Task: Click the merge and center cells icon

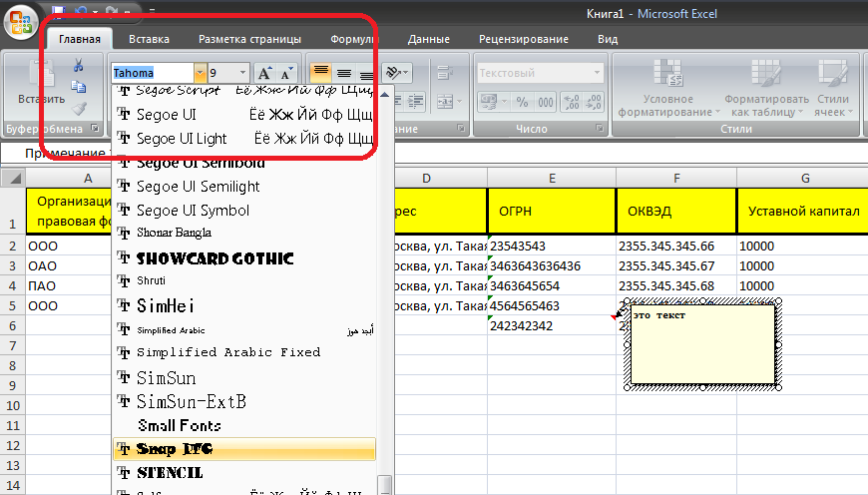Action: tap(445, 102)
